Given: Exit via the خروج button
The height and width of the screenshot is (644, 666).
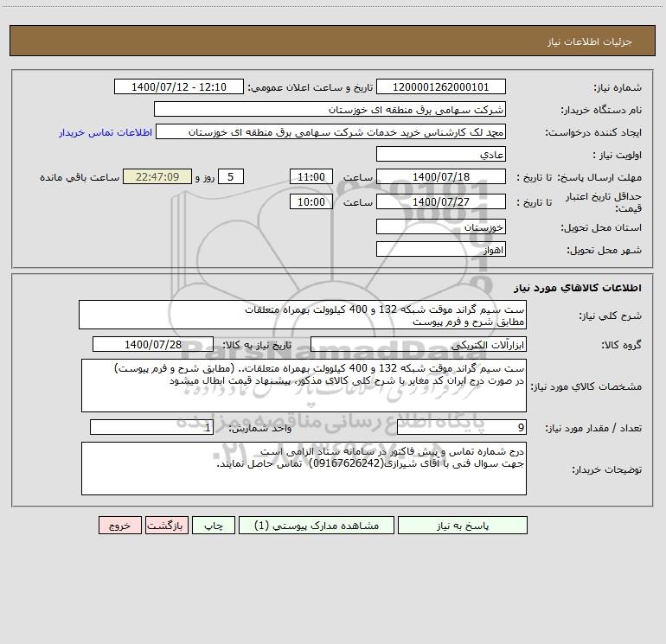Looking at the screenshot, I should pyautogui.click(x=119, y=525).
